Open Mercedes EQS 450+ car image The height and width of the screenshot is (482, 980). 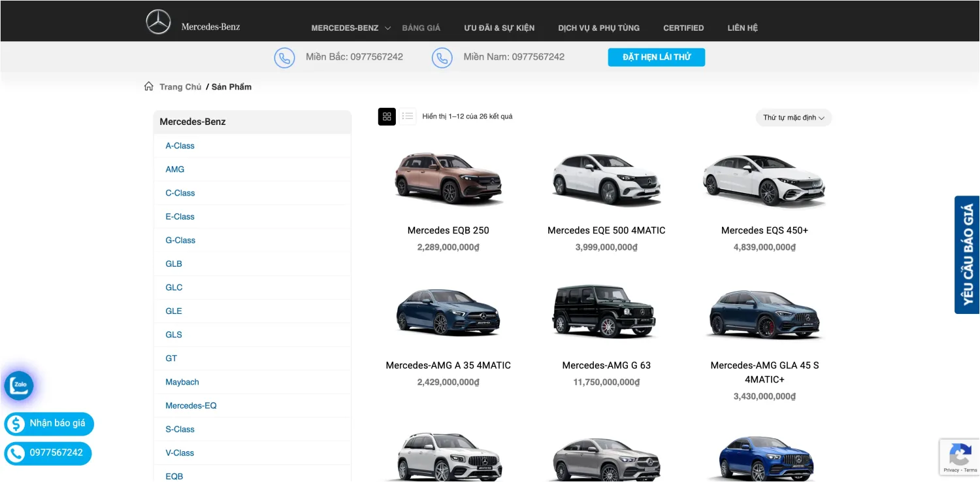pos(764,180)
